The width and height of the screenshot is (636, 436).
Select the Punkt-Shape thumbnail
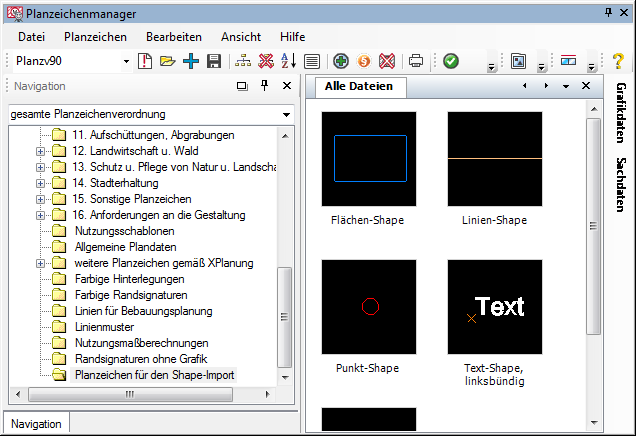tap(369, 307)
